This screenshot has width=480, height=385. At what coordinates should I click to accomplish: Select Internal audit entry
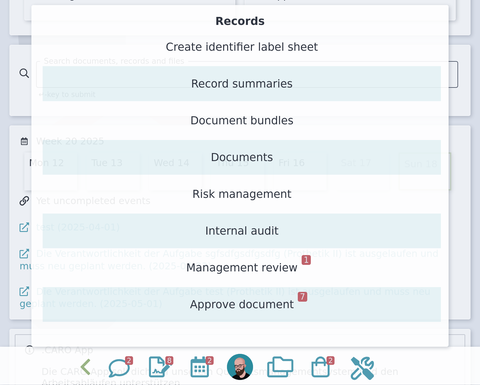point(242,231)
